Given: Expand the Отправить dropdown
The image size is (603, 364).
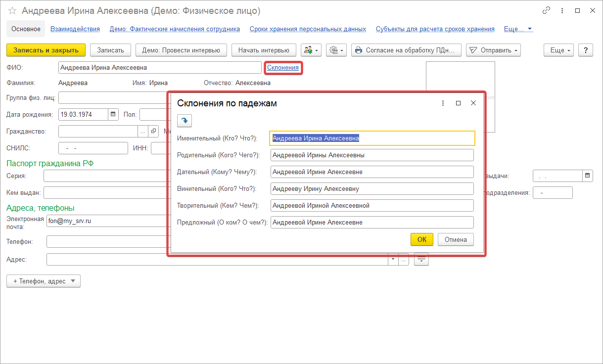Looking at the screenshot, I should 493,50.
